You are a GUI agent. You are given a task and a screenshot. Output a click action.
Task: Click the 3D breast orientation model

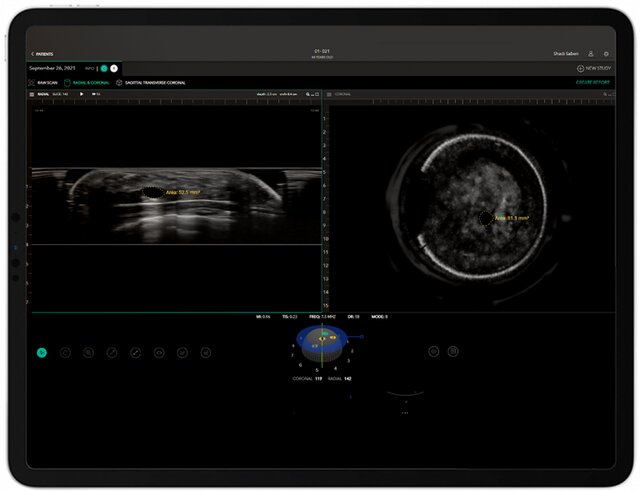coord(324,343)
